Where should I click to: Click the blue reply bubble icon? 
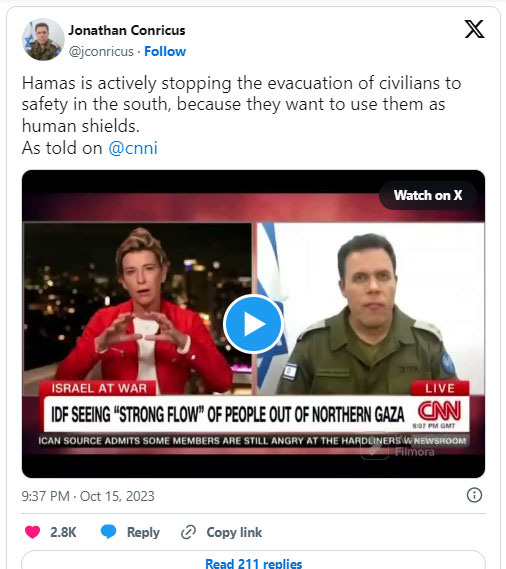(108, 532)
